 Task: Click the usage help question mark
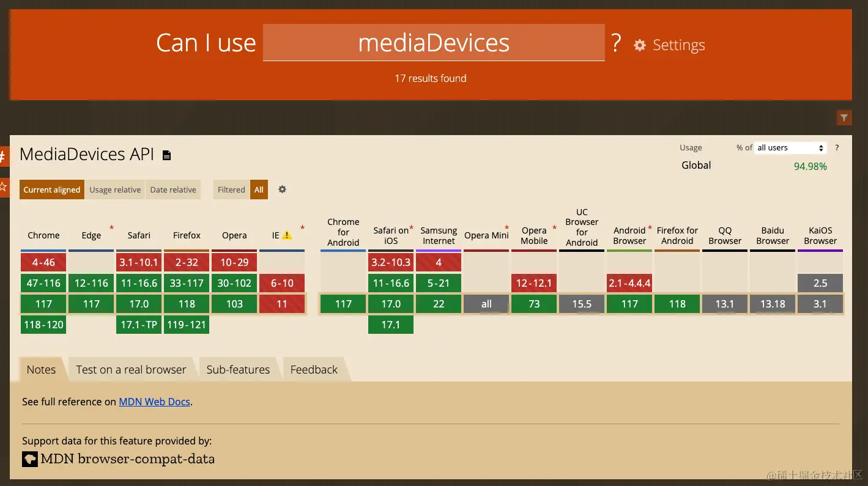[x=837, y=148]
